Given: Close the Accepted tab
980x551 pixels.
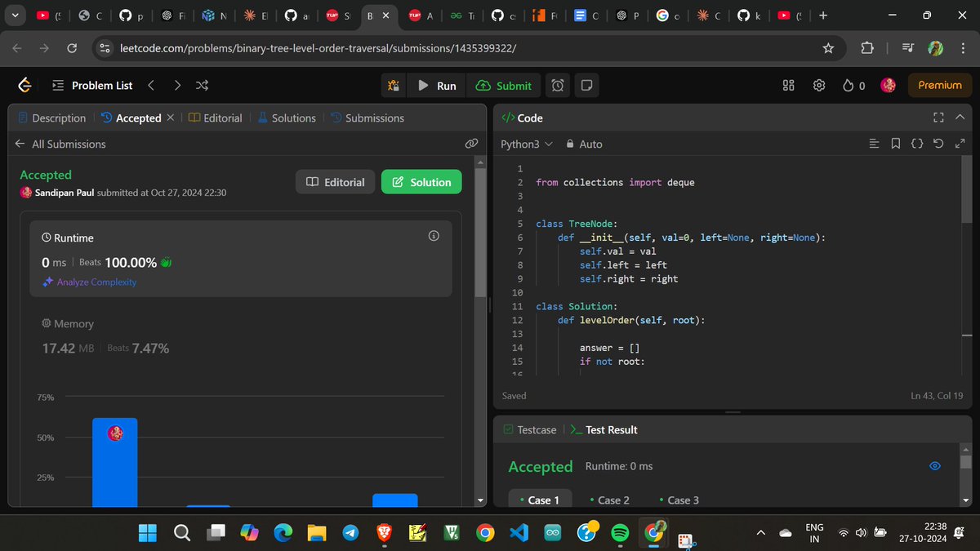Looking at the screenshot, I should click(170, 118).
